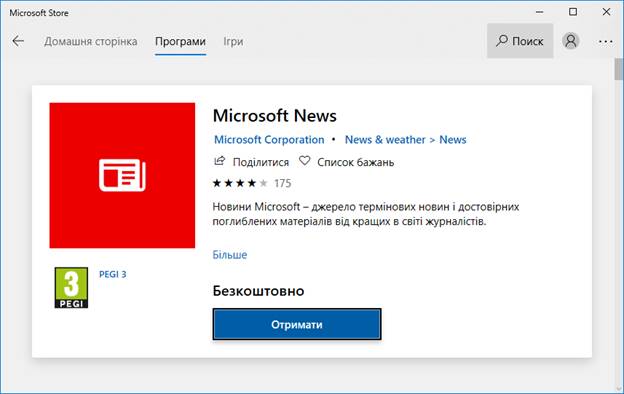The image size is (624, 394).
Task: Expand description with Більше link
Action: tap(230, 255)
